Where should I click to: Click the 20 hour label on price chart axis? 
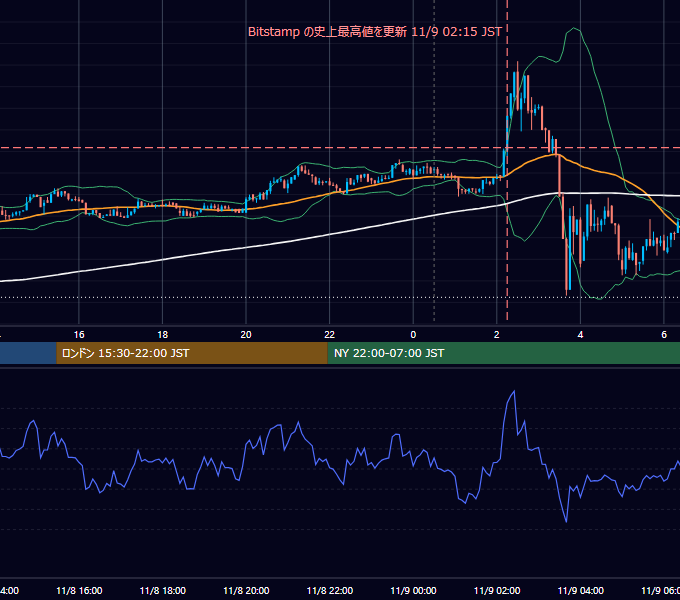246,334
